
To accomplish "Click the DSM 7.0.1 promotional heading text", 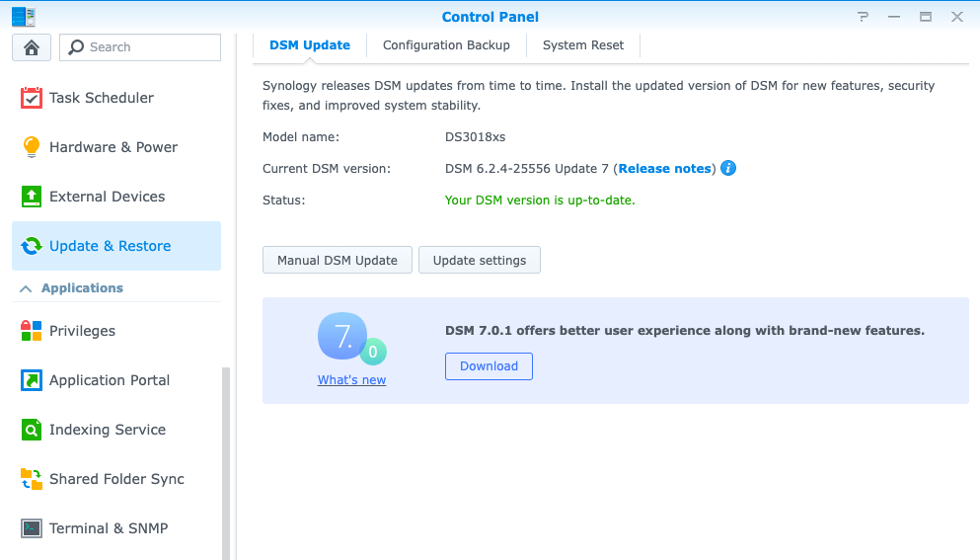I will click(685, 330).
